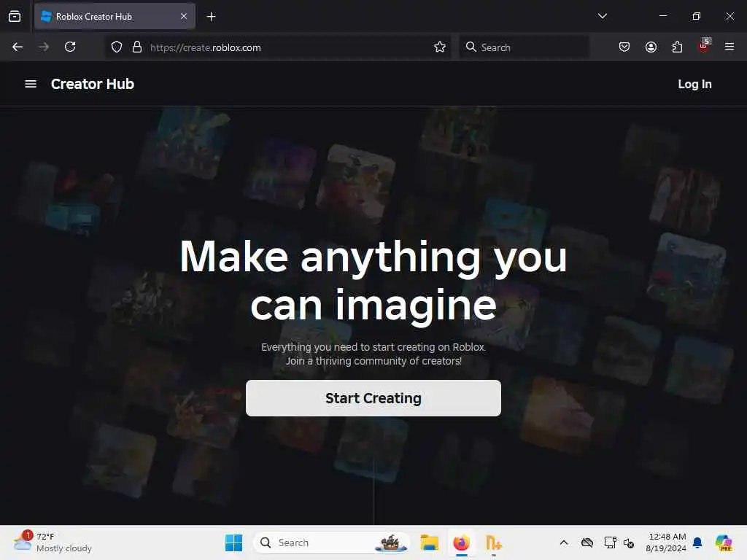Open Firefox application menu
This screenshot has height=560, width=747.
click(729, 47)
